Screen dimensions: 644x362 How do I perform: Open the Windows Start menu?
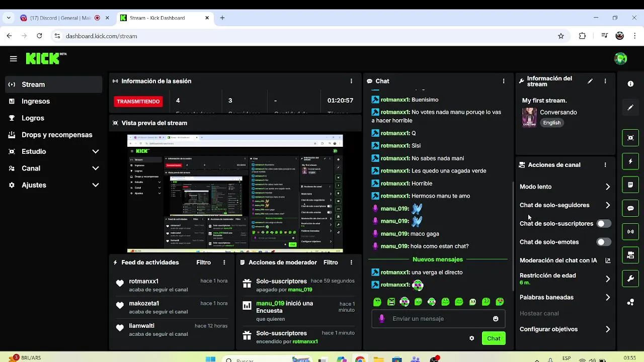211,360
